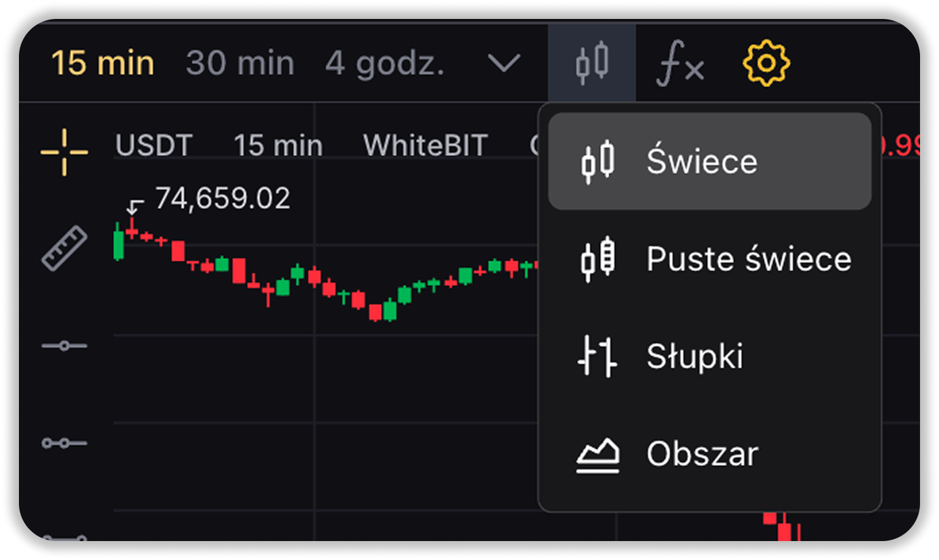Click the Obszar area chart icon
The image size is (939, 560).
[x=598, y=454]
